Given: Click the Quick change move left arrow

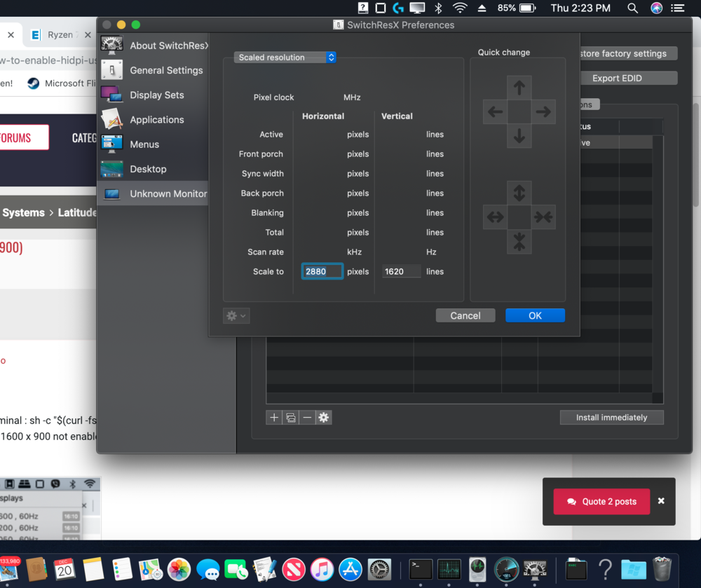Looking at the screenshot, I should click(495, 111).
